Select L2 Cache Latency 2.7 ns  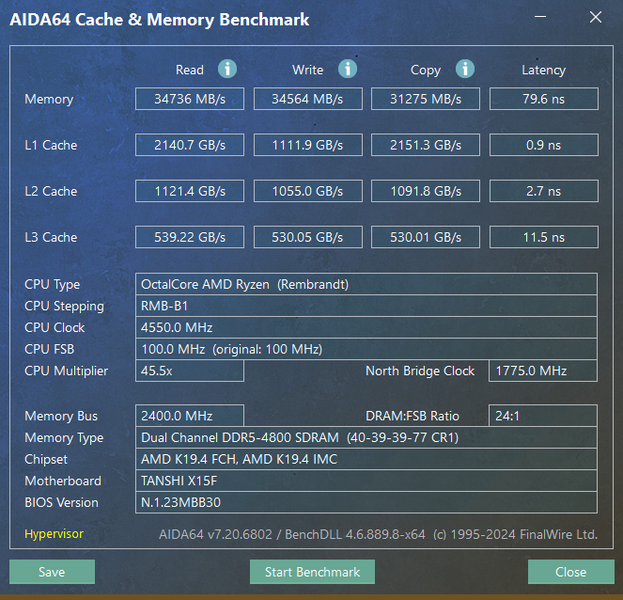click(x=544, y=191)
